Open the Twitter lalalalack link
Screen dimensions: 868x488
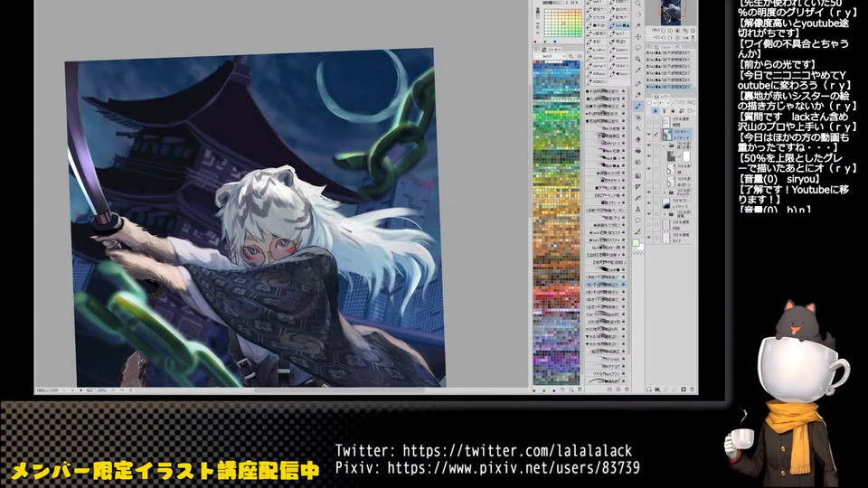click(517, 450)
